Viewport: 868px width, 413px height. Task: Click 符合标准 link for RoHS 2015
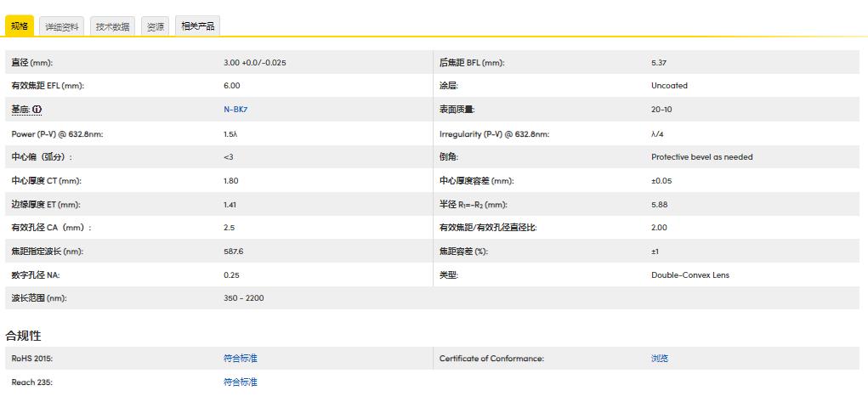pos(240,359)
